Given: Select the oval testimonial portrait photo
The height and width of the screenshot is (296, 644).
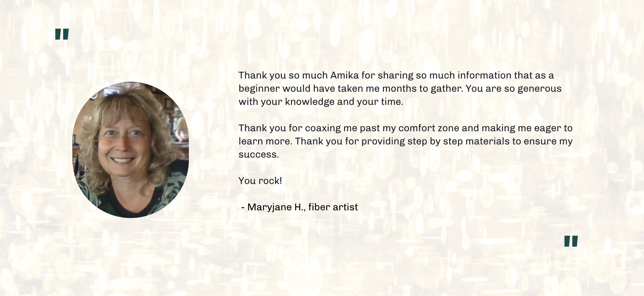Looking at the screenshot, I should 131,150.
